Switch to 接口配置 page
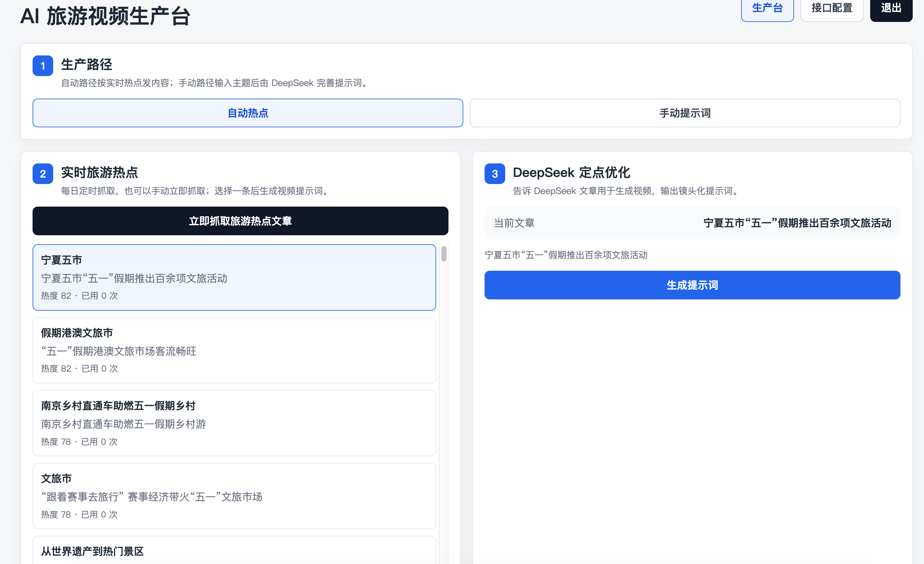The image size is (924, 564). [832, 9]
